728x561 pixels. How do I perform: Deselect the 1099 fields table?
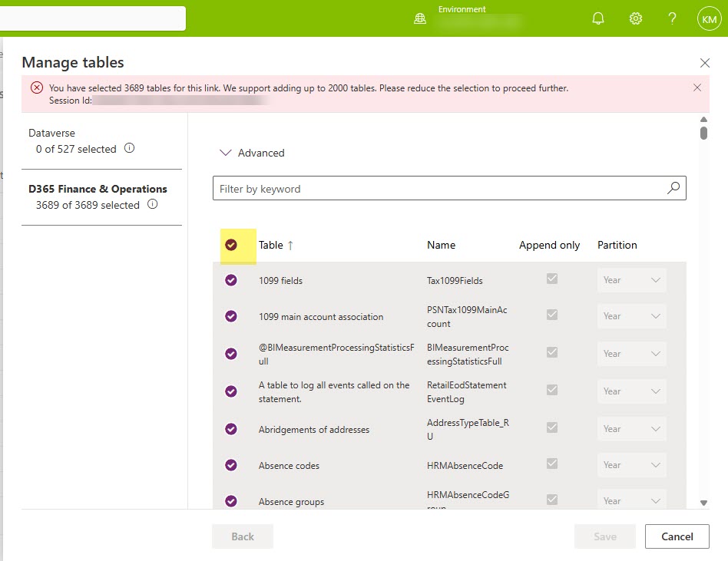[x=231, y=280]
